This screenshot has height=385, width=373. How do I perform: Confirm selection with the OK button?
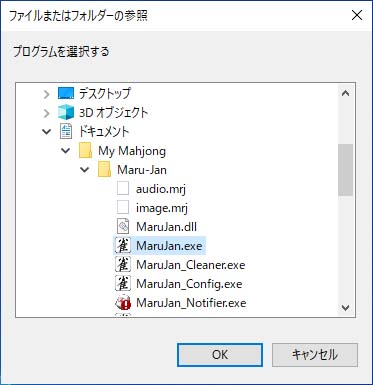(x=220, y=355)
